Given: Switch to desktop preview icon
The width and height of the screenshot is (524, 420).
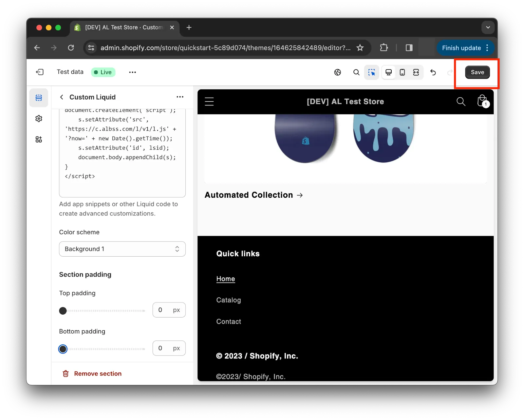Looking at the screenshot, I should point(388,72).
